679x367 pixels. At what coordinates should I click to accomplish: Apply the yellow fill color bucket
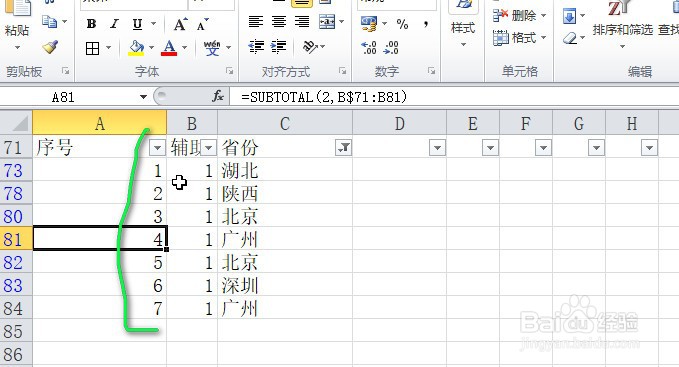pos(136,48)
